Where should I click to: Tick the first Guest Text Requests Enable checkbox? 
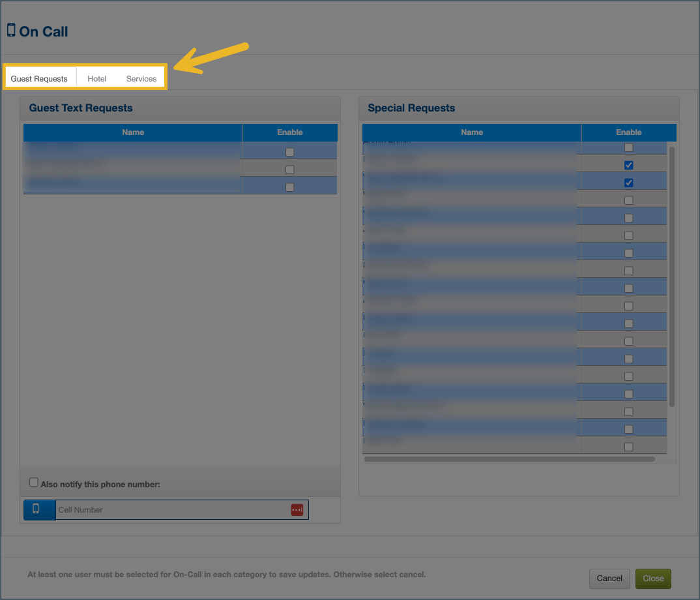[290, 152]
